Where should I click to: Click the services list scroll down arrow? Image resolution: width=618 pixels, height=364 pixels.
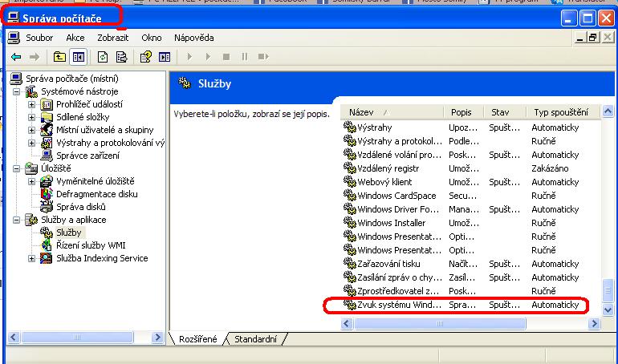[608, 310]
